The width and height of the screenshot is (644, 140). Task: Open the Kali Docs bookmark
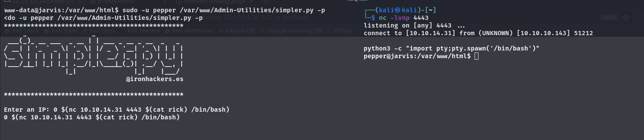click(x=99, y=31)
